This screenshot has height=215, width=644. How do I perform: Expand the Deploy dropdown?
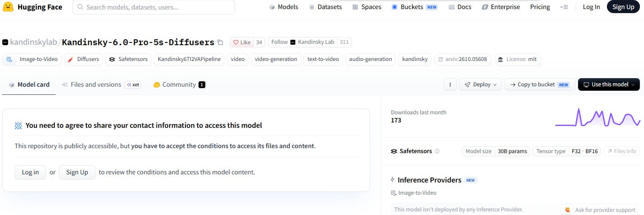tap(480, 84)
